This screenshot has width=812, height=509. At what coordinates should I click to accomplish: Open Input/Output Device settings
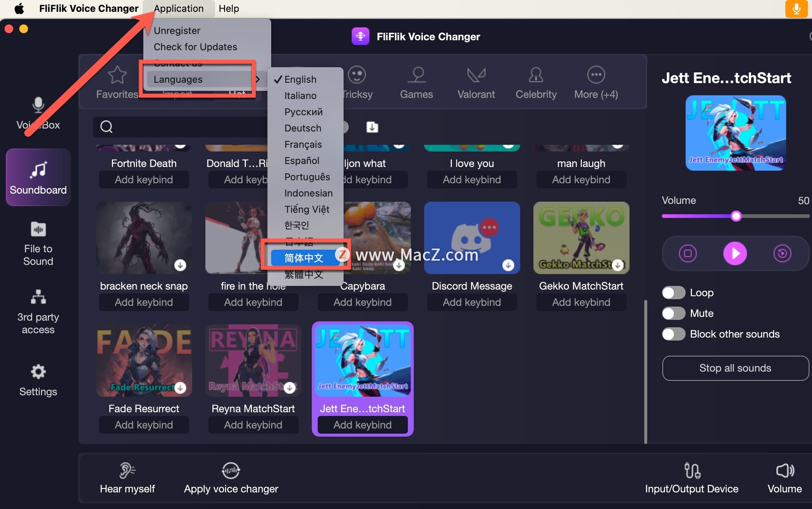click(x=692, y=479)
